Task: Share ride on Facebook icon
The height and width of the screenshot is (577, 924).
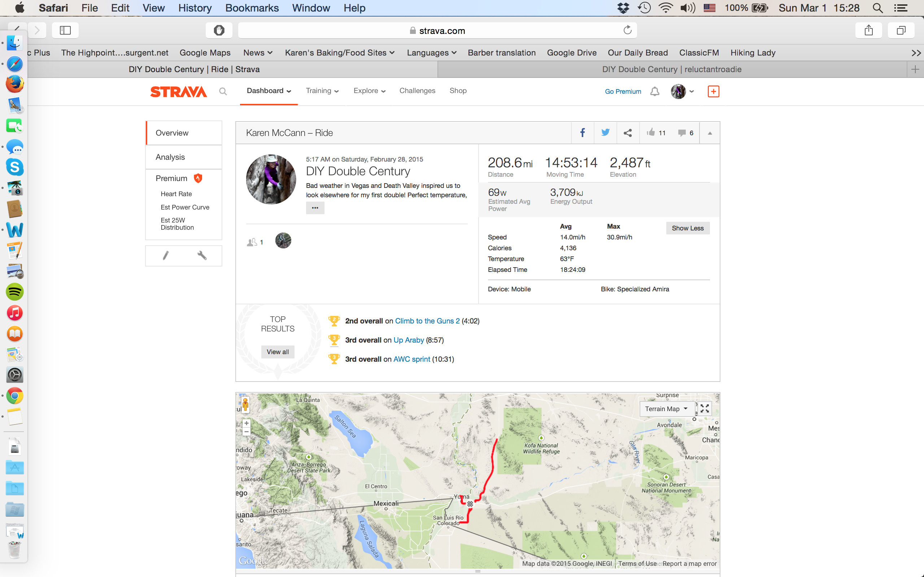Action: [582, 133]
